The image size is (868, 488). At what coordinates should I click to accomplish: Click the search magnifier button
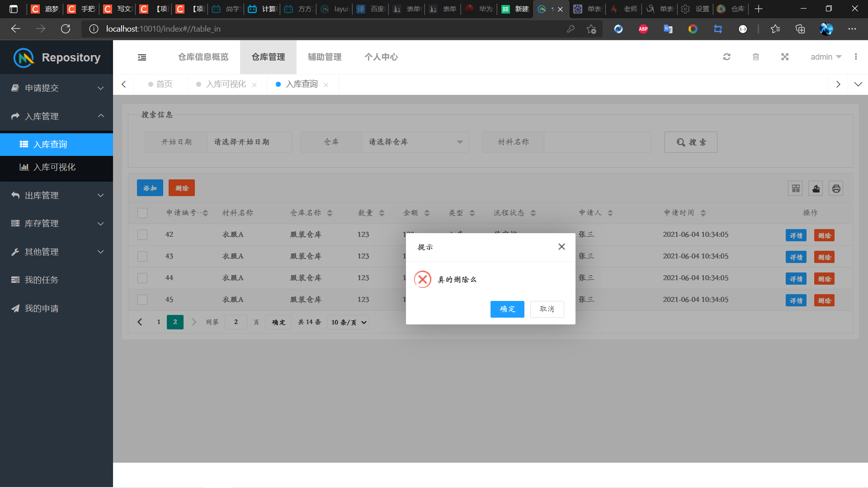tap(690, 142)
